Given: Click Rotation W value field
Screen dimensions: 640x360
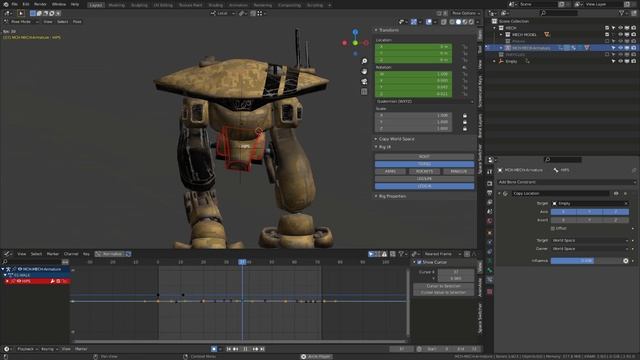Looking at the screenshot, I should (413, 74).
